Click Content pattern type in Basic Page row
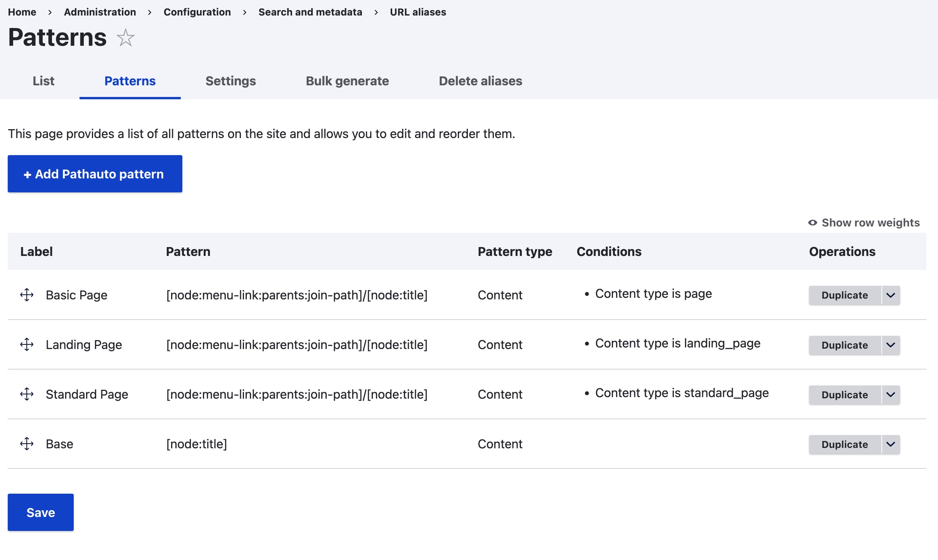The width and height of the screenshot is (938, 560). [500, 295]
